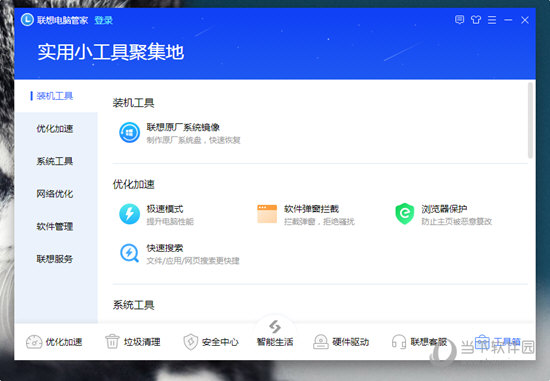
Task: Click the 联想客服 label in bottom bar
Action: click(429, 342)
